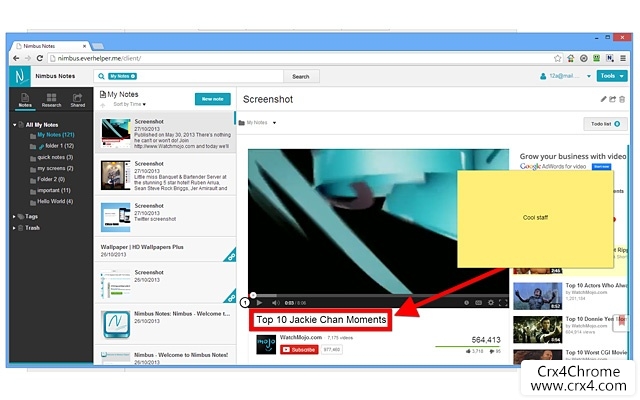Viewport: 640px width, 400px height.
Task: Select the quick notes (3) folder
Action: [x=55, y=157]
